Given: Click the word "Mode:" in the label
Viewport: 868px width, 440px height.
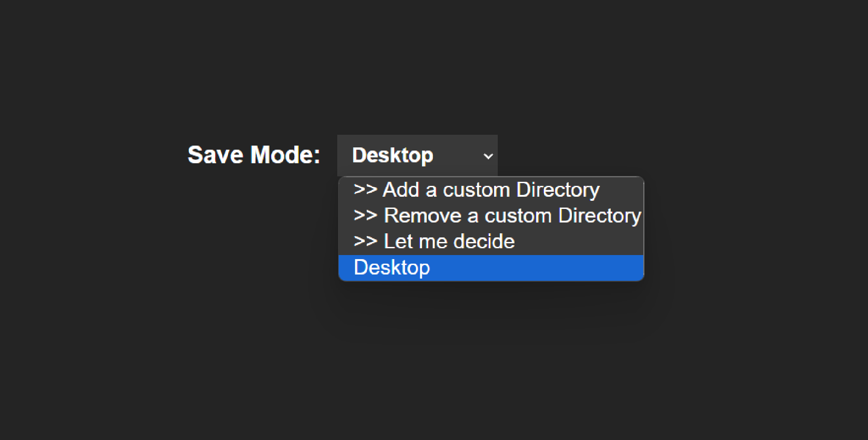Looking at the screenshot, I should 285,155.
